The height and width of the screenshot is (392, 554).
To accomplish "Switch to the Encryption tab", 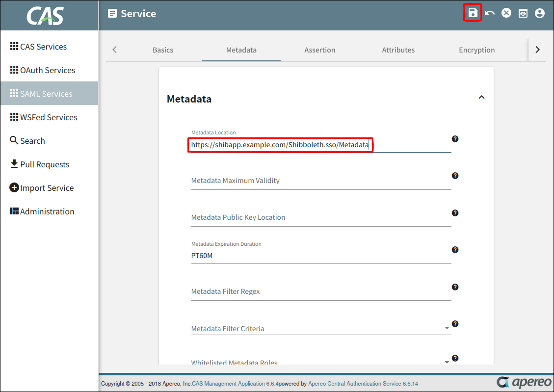I will click(476, 50).
